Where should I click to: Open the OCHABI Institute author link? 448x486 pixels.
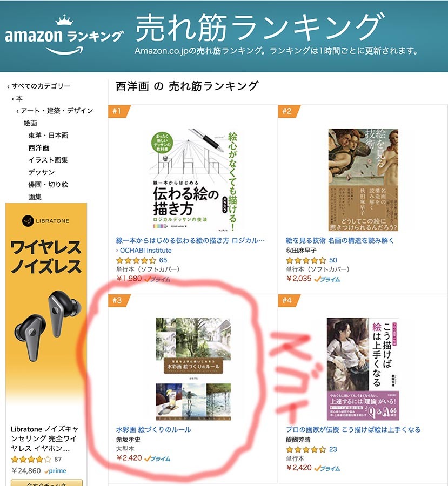pos(145,250)
